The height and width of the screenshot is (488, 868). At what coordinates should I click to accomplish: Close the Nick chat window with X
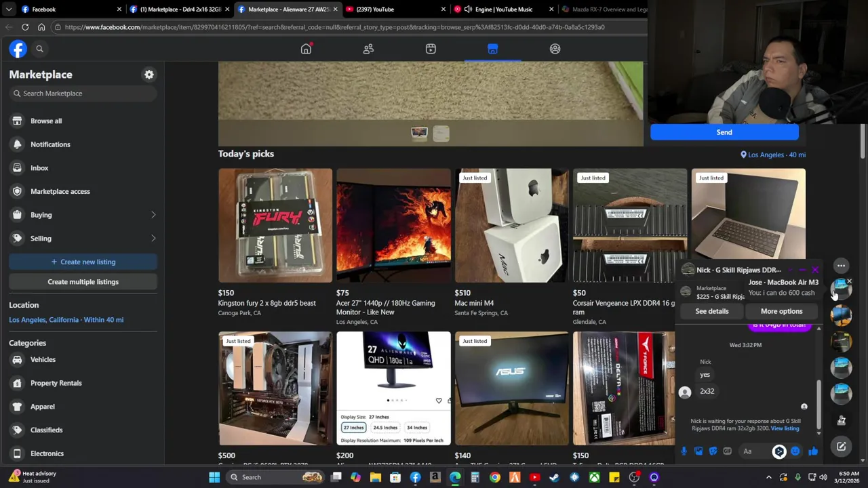coord(814,270)
